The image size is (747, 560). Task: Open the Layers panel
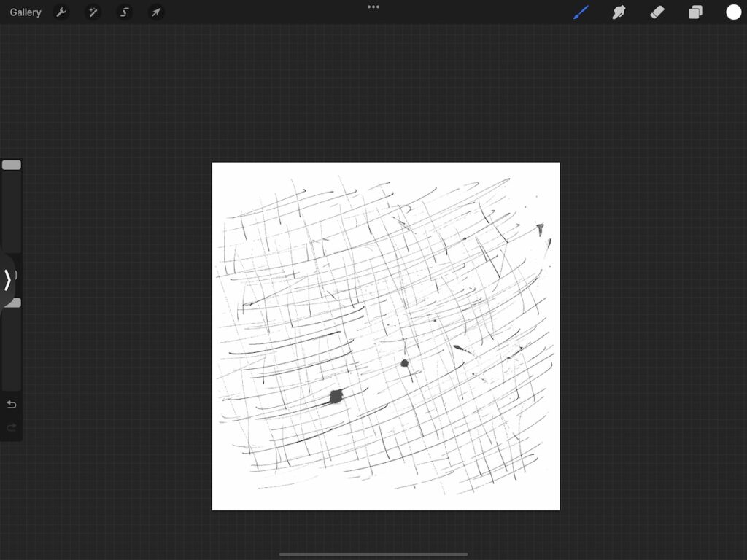point(694,12)
